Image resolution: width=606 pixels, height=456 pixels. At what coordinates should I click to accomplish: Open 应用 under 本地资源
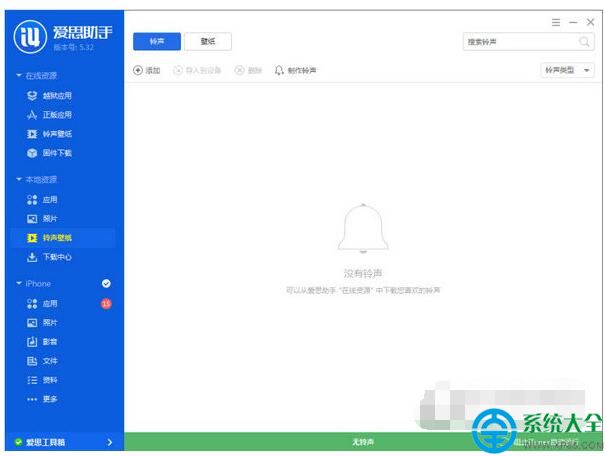point(42,199)
